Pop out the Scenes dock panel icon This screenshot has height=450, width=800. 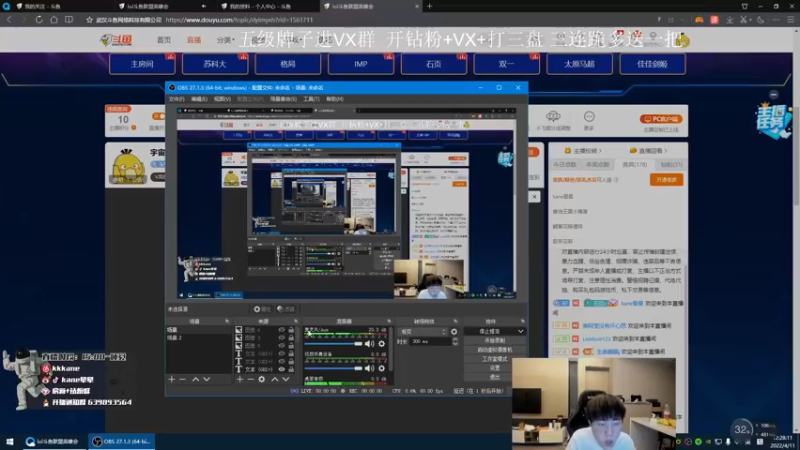click(227, 321)
